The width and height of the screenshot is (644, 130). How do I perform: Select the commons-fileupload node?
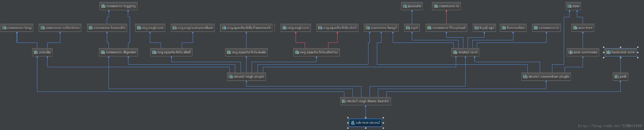447,28
